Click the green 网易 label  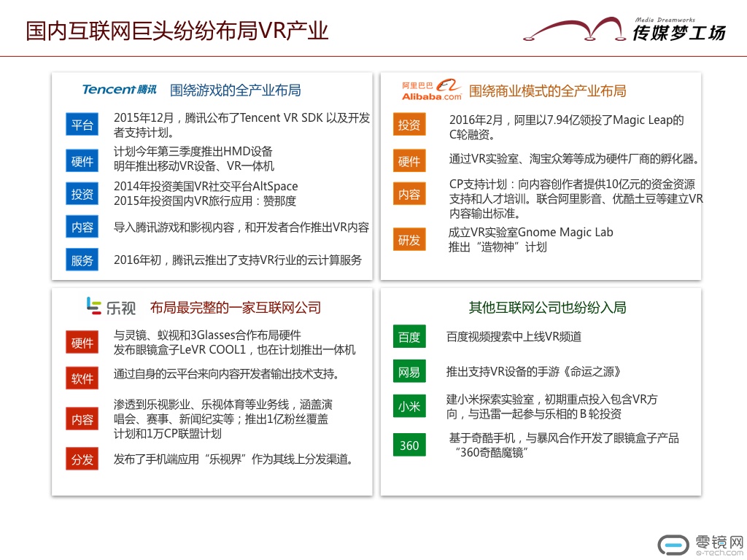pyautogui.click(x=409, y=373)
